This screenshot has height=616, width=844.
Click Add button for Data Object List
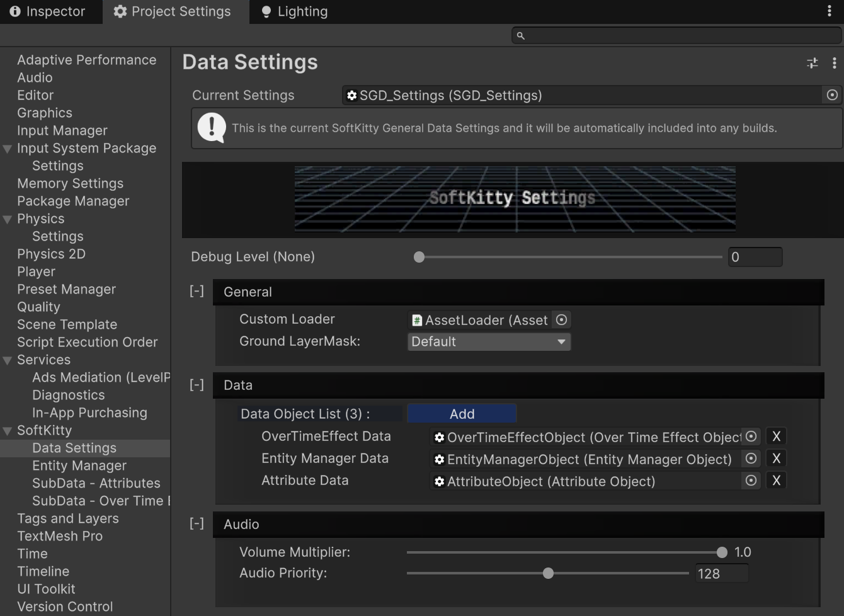462,414
